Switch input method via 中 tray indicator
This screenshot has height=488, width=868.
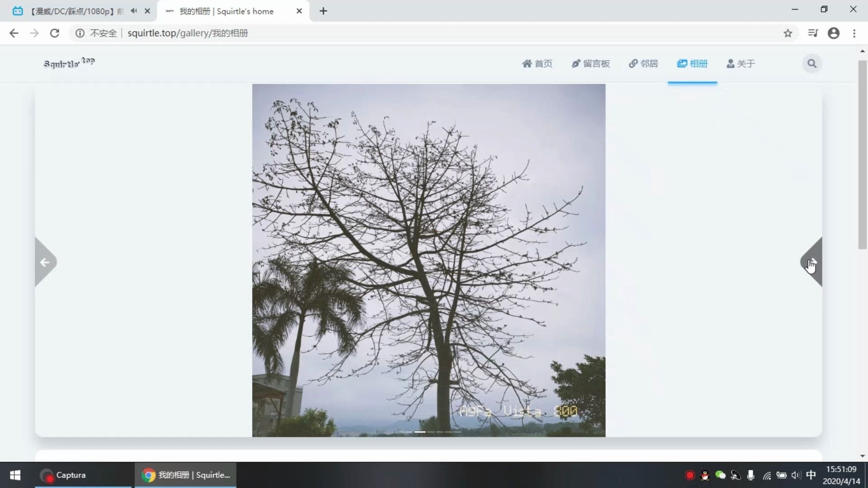click(x=811, y=475)
